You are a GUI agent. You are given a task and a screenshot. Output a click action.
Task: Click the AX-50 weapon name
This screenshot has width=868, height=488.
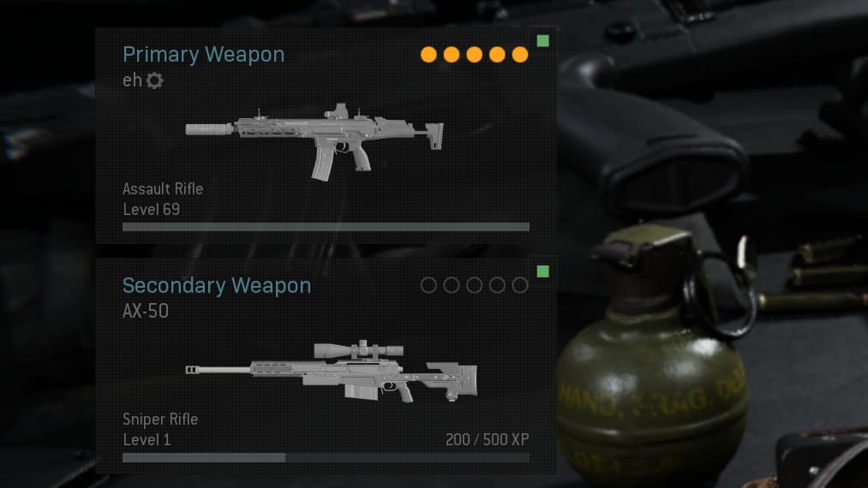(x=146, y=311)
